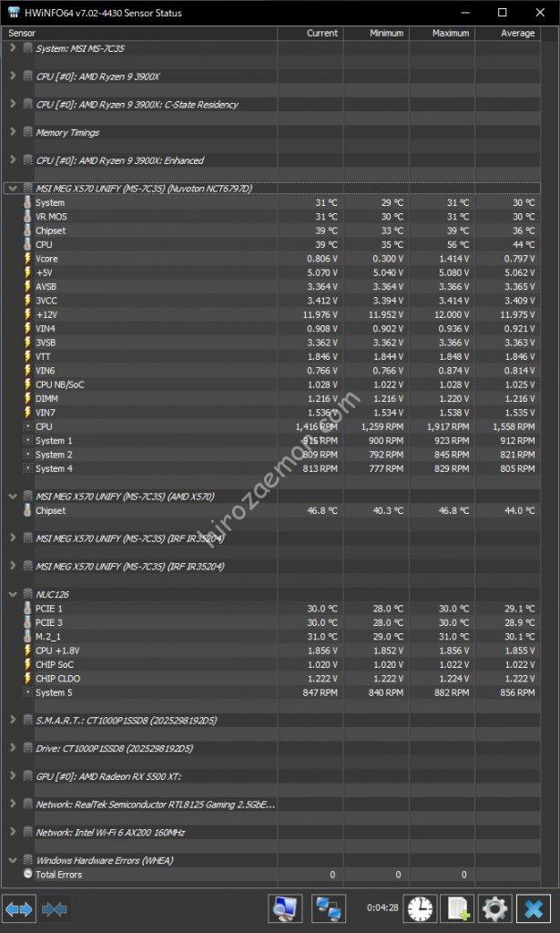This screenshot has height=933, width=560.
Task: Select the System 2 fan row label
Action: tap(54, 455)
